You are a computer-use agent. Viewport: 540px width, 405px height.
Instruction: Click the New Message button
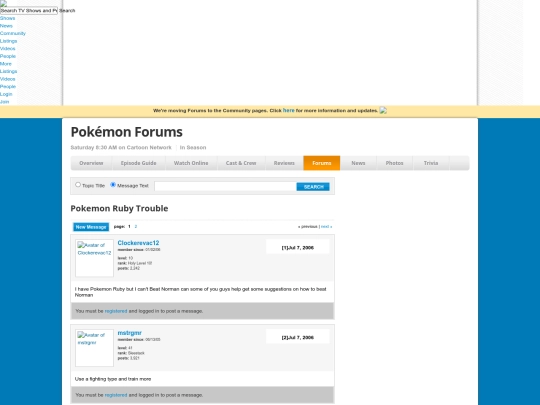point(91,227)
